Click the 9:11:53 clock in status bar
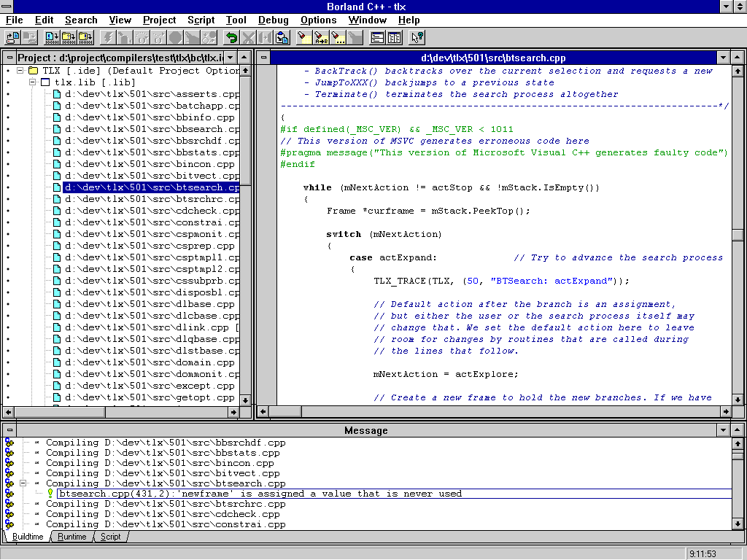 703,554
